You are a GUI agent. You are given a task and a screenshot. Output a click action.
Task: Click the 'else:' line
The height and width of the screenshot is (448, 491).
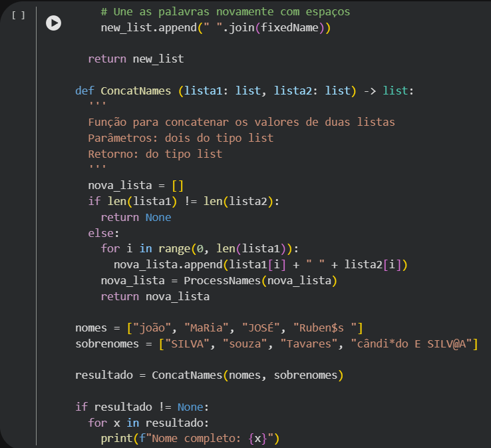pos(104,234)
